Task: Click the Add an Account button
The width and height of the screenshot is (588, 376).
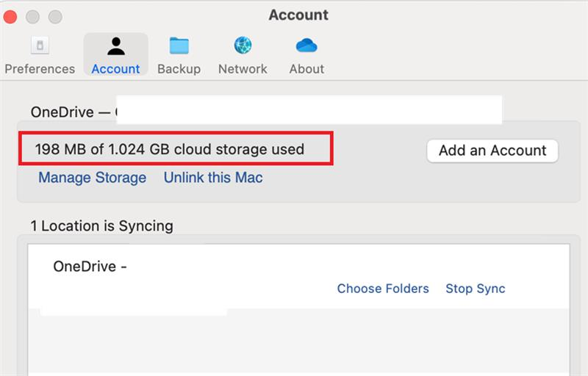Action: [492, 151]
